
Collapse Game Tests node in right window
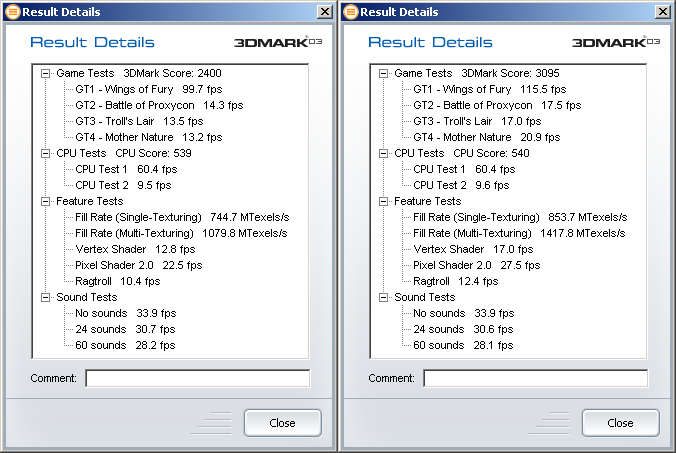[x=383, y=73]
